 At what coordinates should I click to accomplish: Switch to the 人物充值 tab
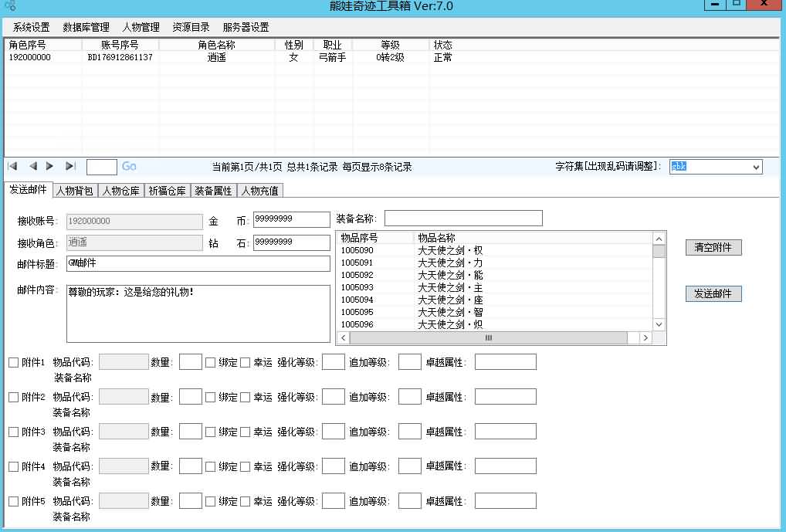tap(260, 190)
